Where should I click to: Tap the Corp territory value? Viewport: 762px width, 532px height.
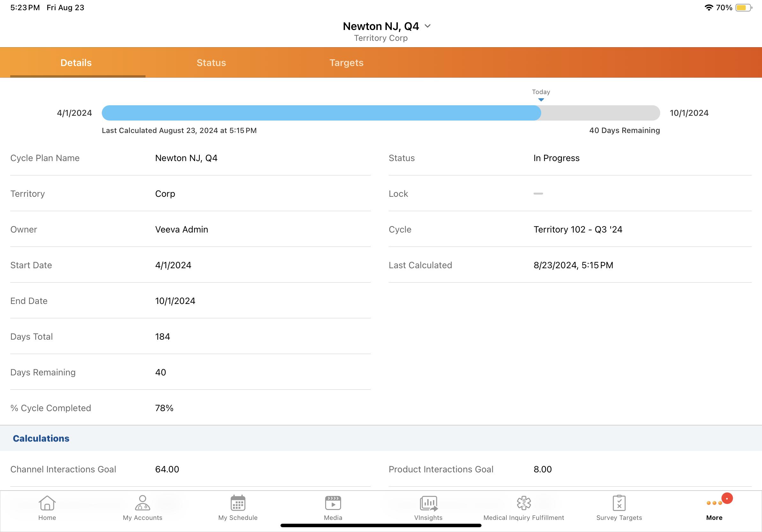[165, 194]
